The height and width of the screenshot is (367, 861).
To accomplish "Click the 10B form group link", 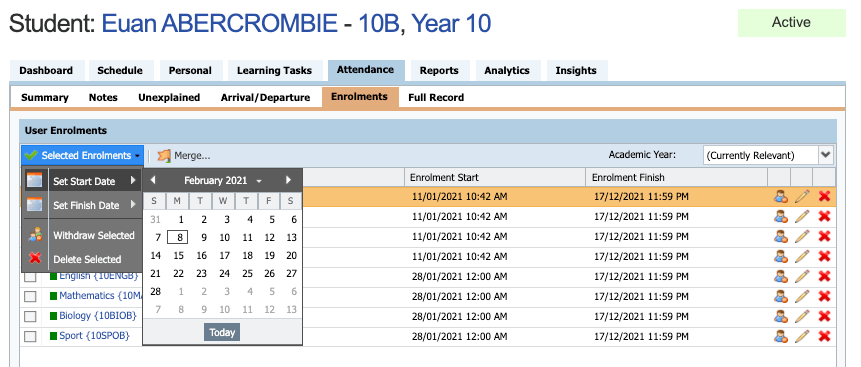I will [379, 24].
